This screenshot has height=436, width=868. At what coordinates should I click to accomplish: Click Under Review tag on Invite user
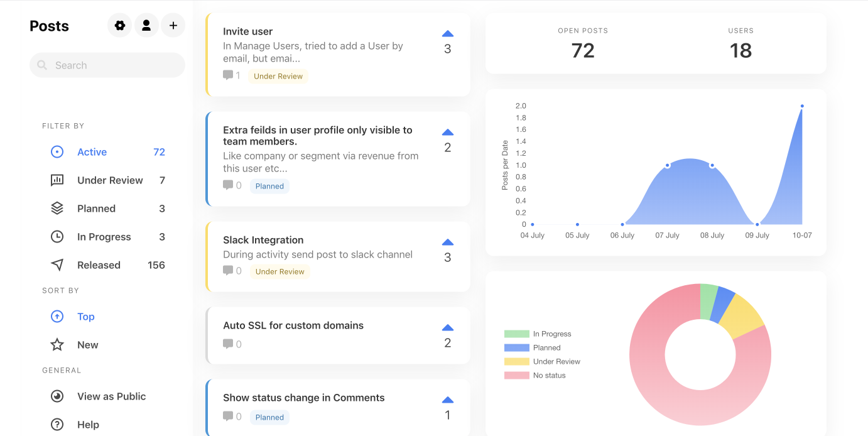[x=278, y=76]
